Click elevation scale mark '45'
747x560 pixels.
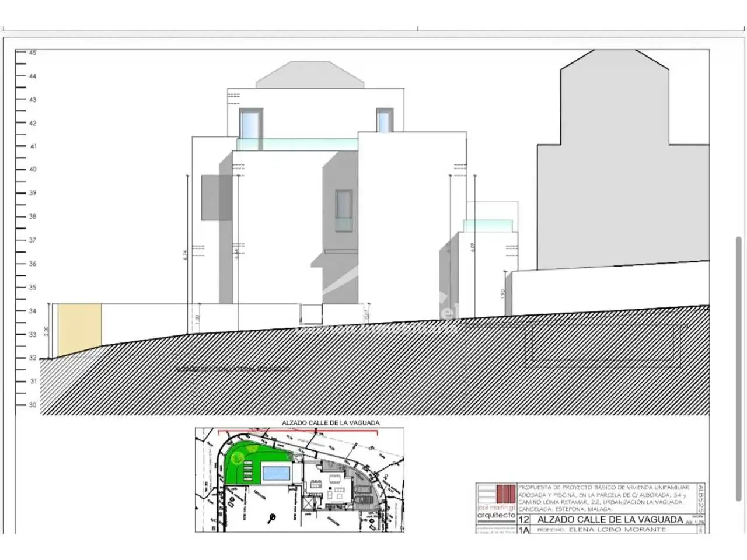pyautogui.click(x=33, y=53)
